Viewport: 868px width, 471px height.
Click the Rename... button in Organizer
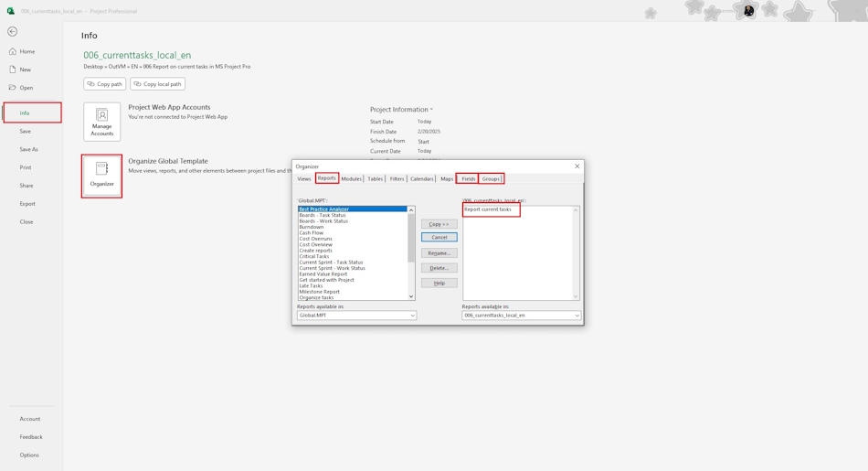[x=439, y=253]
